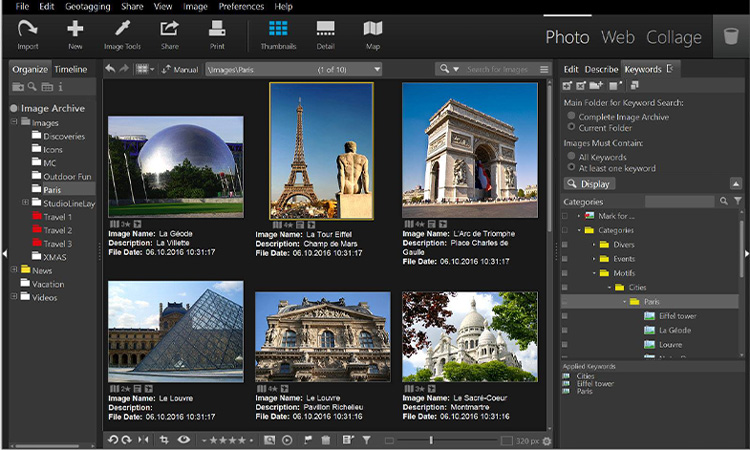The width and height of the screenshot is (750, 450).
Task: Set sorting with the Manual button
Action: (x=180, y=69)
